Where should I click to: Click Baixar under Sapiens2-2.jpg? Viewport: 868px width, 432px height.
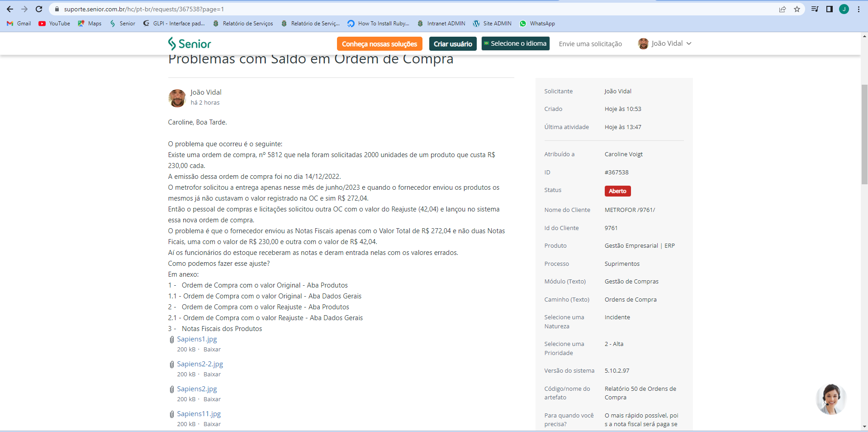[x=212, y=374]
